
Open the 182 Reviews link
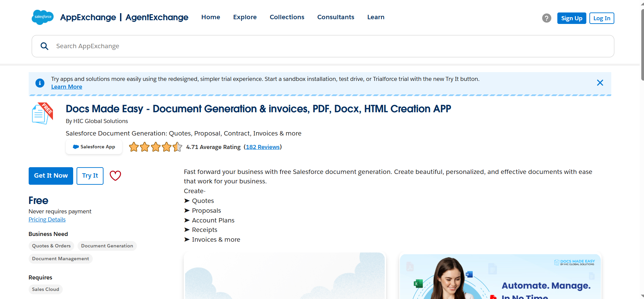click(x=263, y=147)
